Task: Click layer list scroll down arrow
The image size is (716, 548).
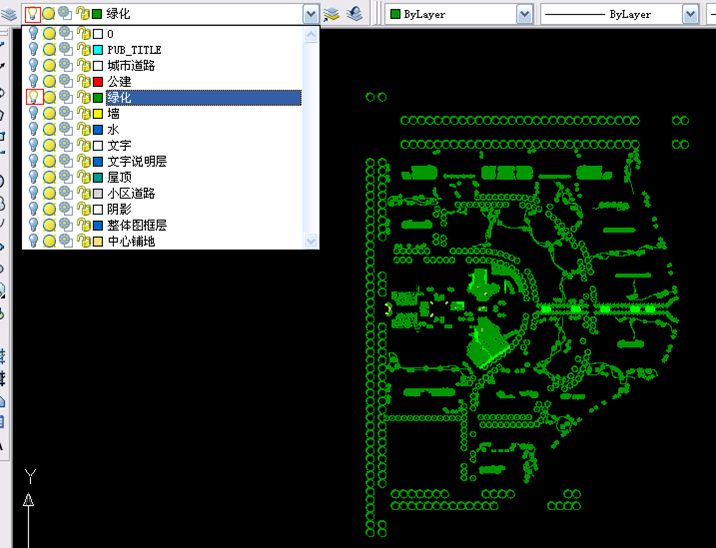Action: [x=311, y=240]
